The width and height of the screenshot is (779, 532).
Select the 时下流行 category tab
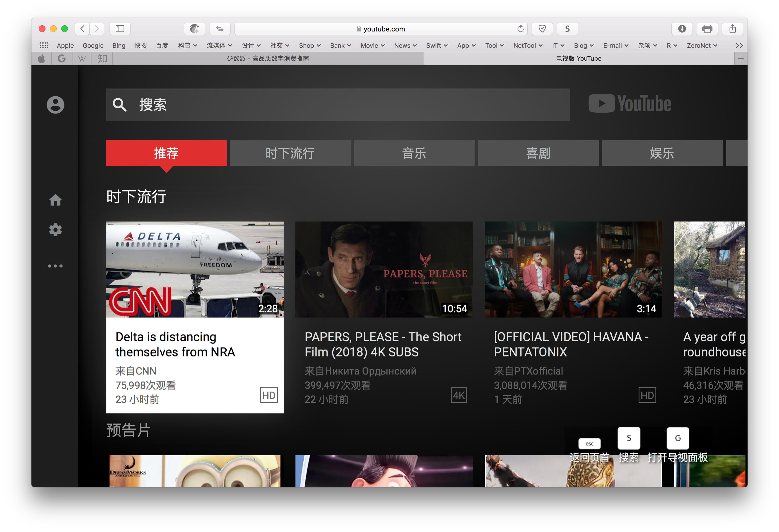[290, 153]
